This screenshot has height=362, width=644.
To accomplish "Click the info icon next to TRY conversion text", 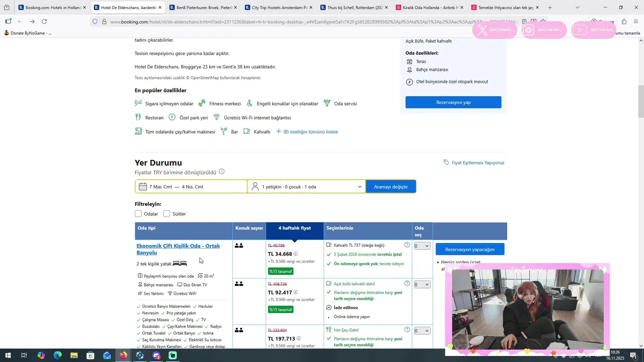I will 221,171.
